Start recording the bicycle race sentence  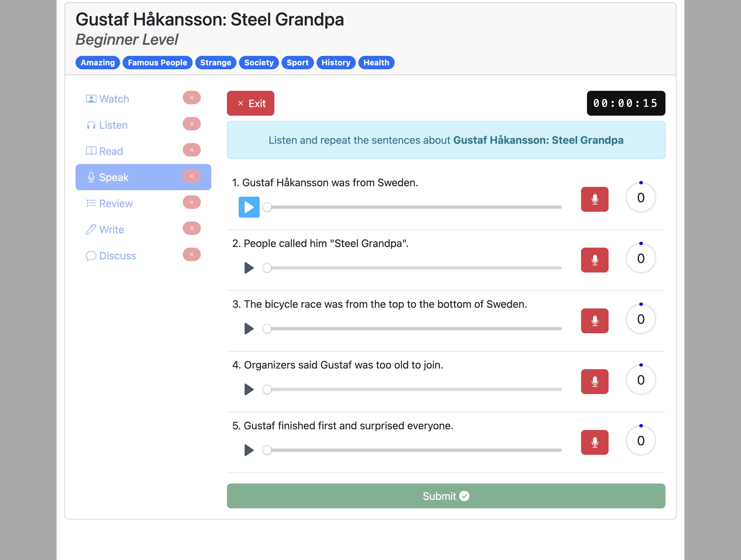point(595,321)
